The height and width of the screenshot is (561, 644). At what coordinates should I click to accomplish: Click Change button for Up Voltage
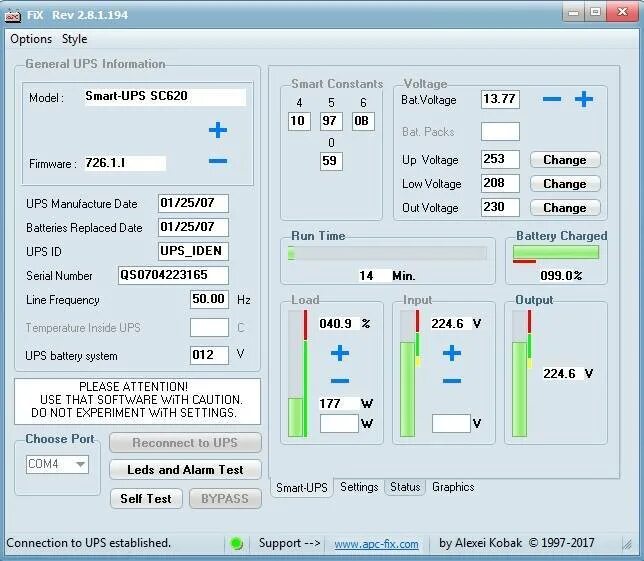click(565, 160)
